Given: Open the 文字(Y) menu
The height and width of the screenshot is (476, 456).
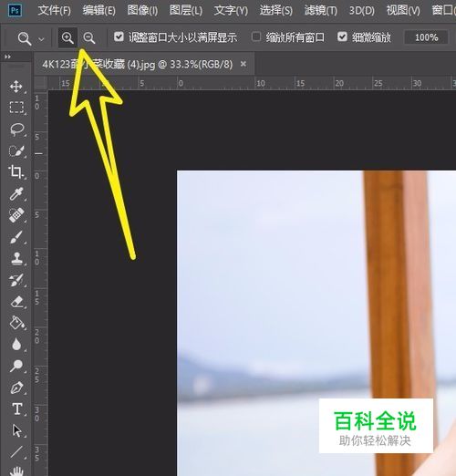Looking at the screenshot, I should [231, 11].
